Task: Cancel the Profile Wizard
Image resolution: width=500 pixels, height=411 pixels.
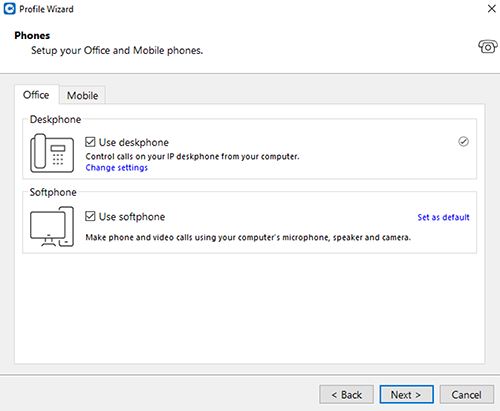Action: coord(467,395)
